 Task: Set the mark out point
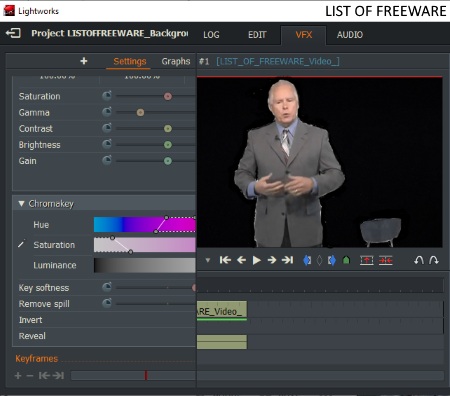(x=332, y=260)
